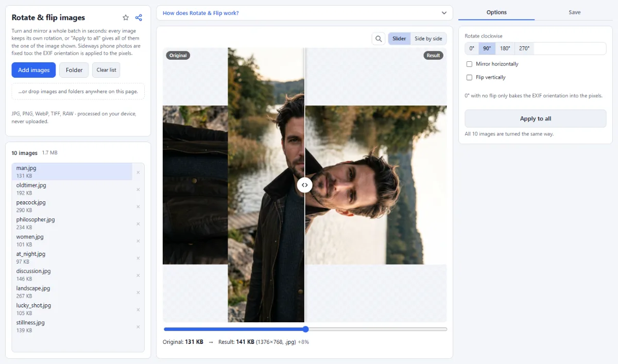Viewport: 618px width, 364px height.
Task: Enable Flip vertically checkbox
Action: point(469,77)
